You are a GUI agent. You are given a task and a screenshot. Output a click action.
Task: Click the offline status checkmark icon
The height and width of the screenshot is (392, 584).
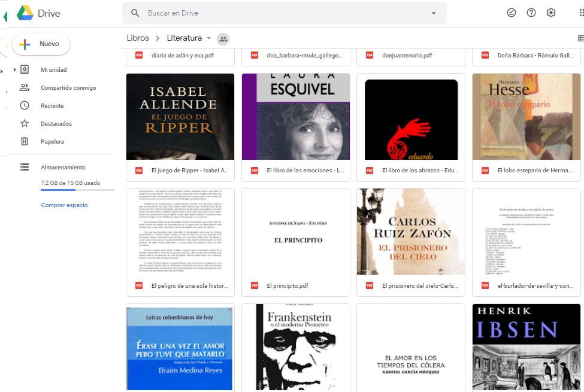pyautogui.click(x=512, y=12)
